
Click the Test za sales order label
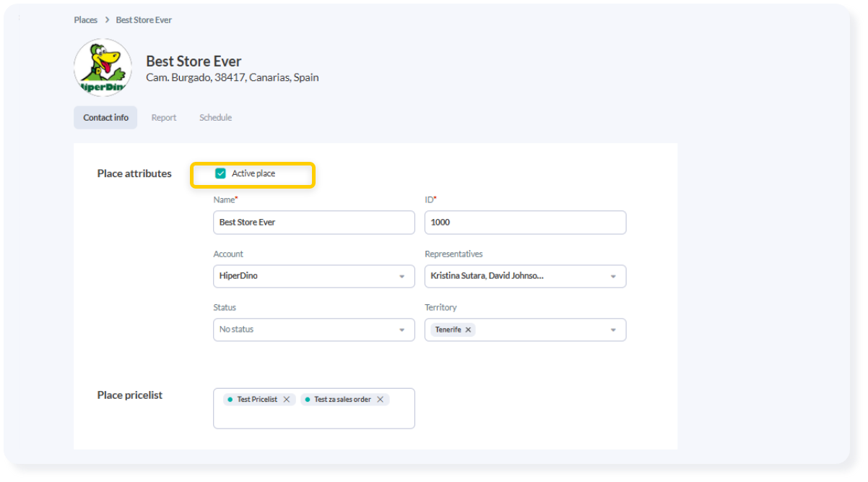click(342, 400)
